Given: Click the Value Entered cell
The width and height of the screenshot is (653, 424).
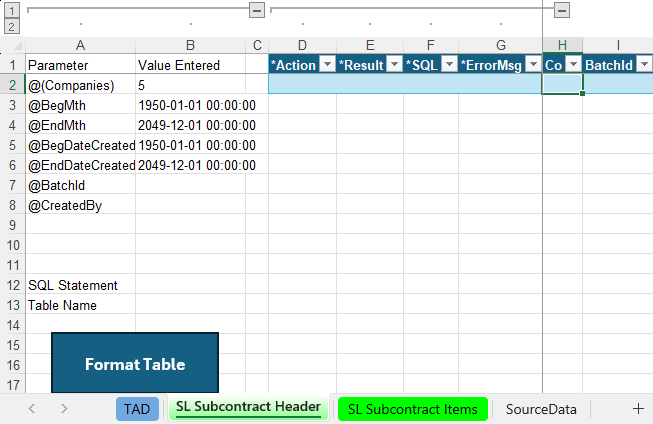Looking at the screenshot, I should coord(190,65).
